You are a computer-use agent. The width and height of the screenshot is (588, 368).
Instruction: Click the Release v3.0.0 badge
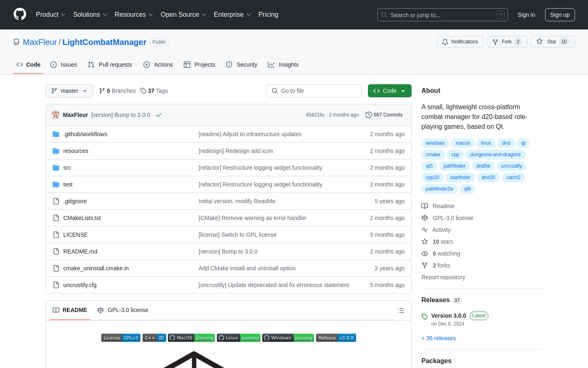[336, 338]
